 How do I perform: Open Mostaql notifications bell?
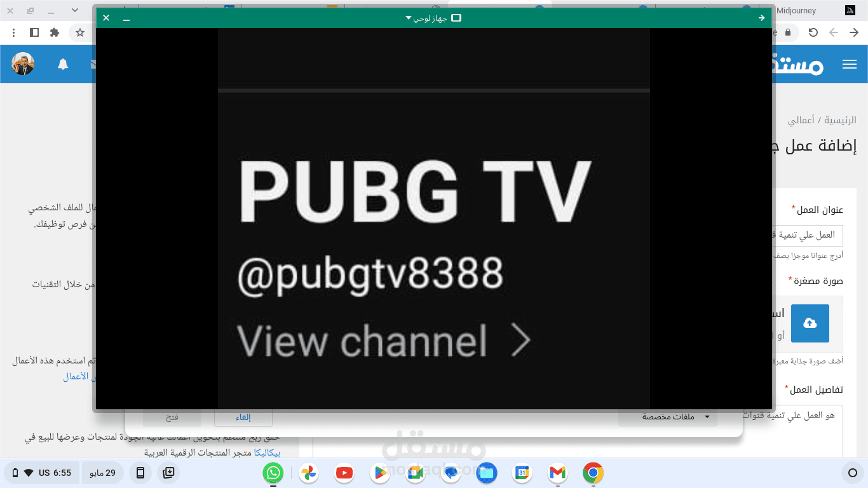tap(63, 64)
